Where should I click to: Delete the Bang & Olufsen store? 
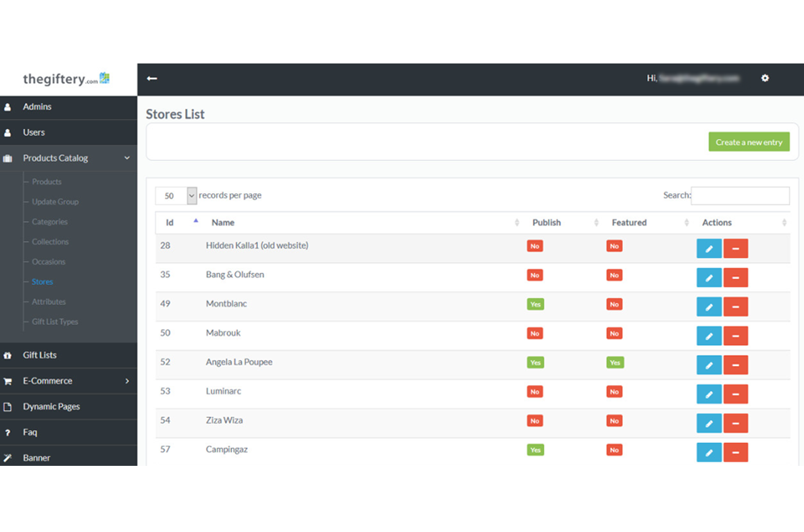coord(736,277)
